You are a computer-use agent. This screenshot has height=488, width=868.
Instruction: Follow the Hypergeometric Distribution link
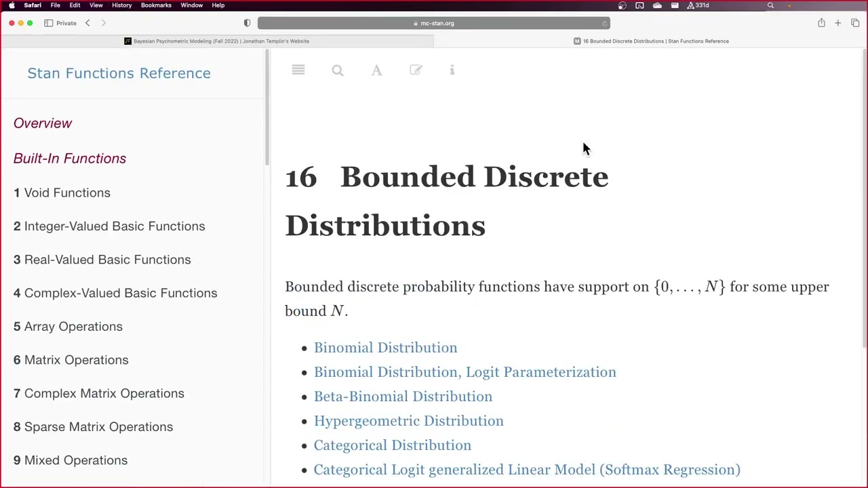(408, 421)
